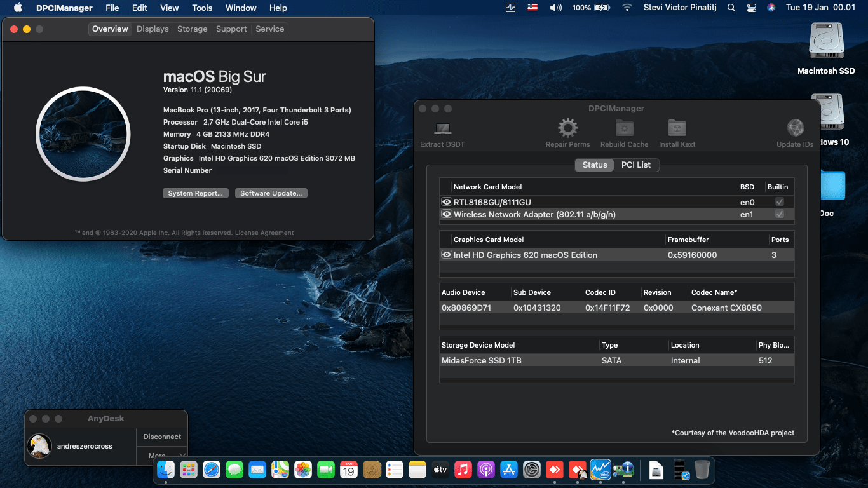Click the Update IDs globe icon

796,128
